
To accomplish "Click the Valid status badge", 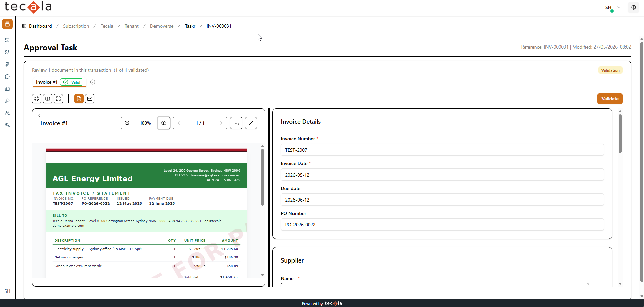I will click(72, 82).
